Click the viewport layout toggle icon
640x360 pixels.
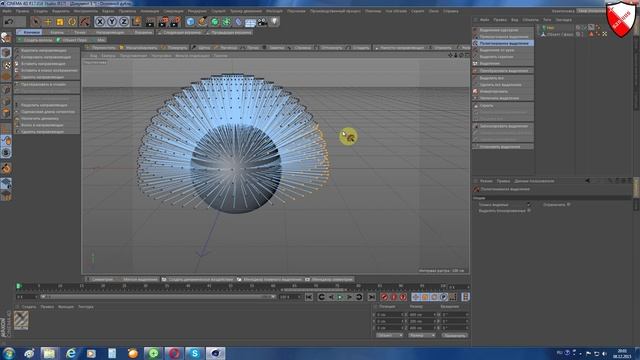[x=467, y=55]
